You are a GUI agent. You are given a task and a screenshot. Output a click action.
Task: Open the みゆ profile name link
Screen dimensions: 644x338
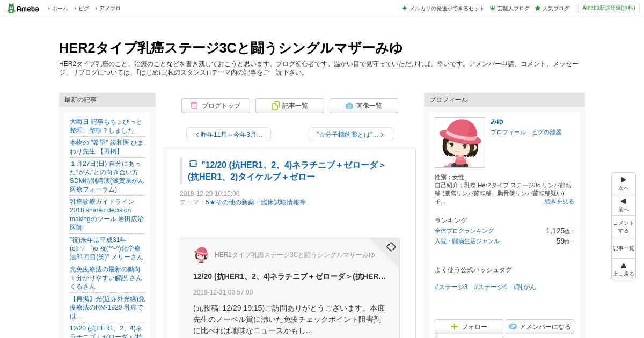pyautogui.click(x=497, y=122)
